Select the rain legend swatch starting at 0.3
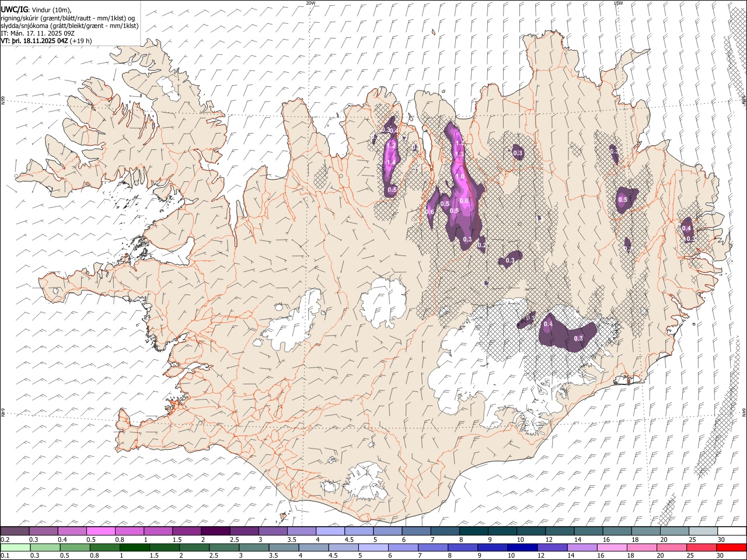747x560 pixels. point(45,547)
